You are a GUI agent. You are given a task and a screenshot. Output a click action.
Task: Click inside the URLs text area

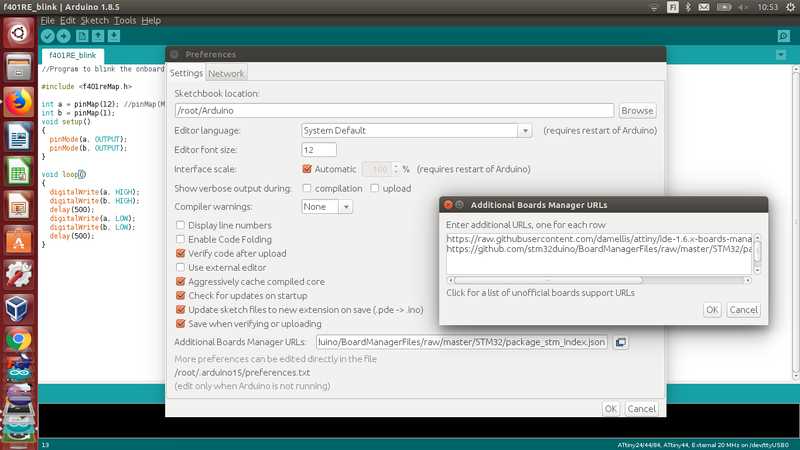pos(599,254)
